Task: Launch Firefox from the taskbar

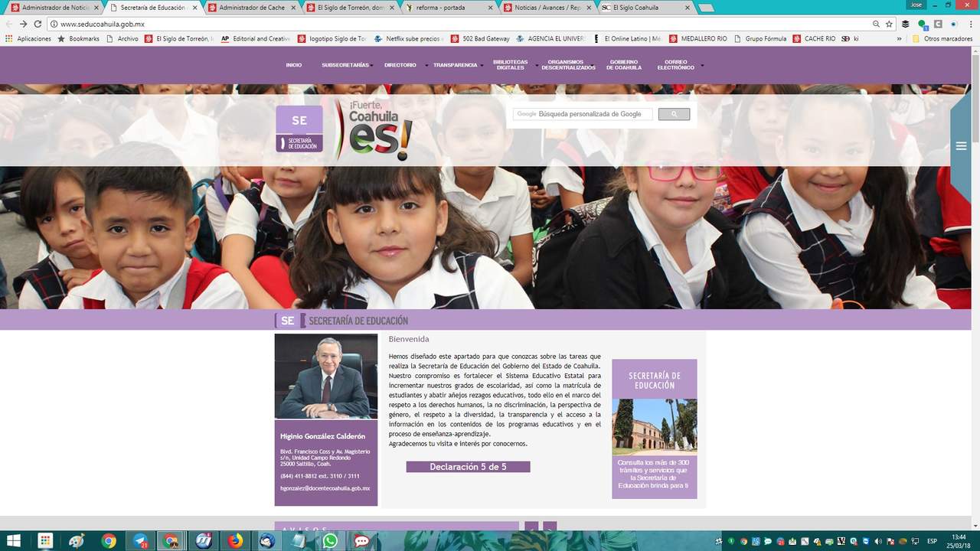Action: click(x=235, y=541)
